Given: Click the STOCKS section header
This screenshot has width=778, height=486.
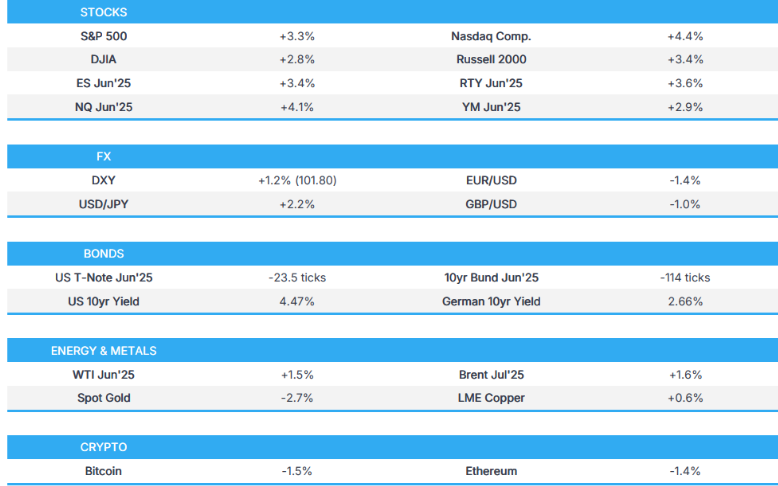Looking at the screenshot, I should point(103,12).
